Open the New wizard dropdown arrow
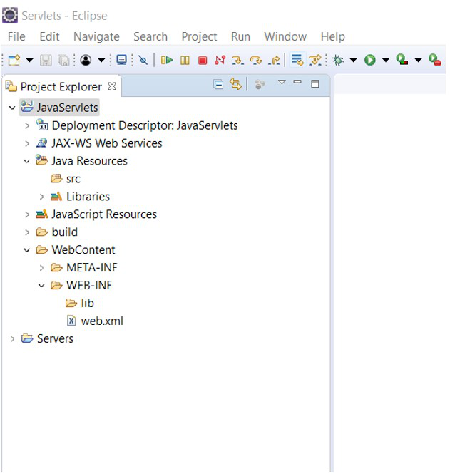This screenshot has width=450, height=476. [x=30, y=60]
